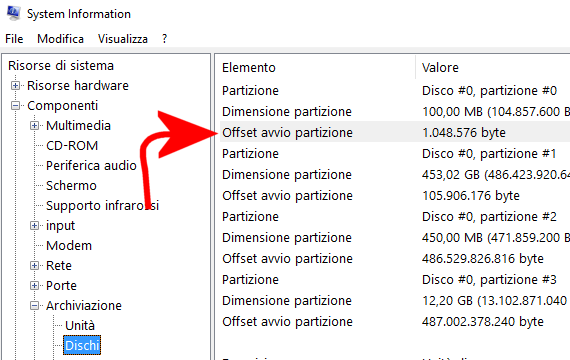Select Supporto infrarossi tree item
Screen dimensions: 570x360
click(103, 206)
